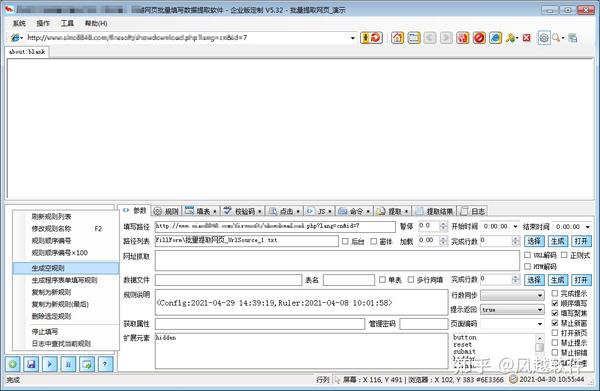Toggle the 单表 checkbox
This screenshot has width=600, height=391.
(382, 280)
